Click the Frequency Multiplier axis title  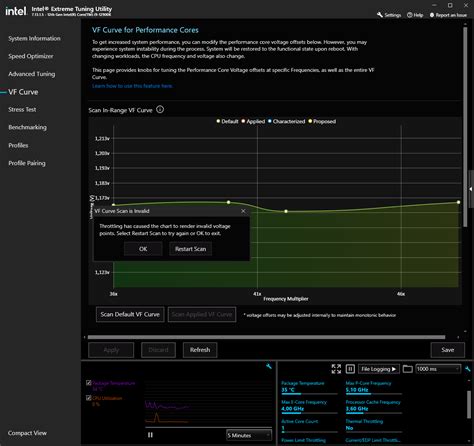pyautogui.click(x=286, y=299)
